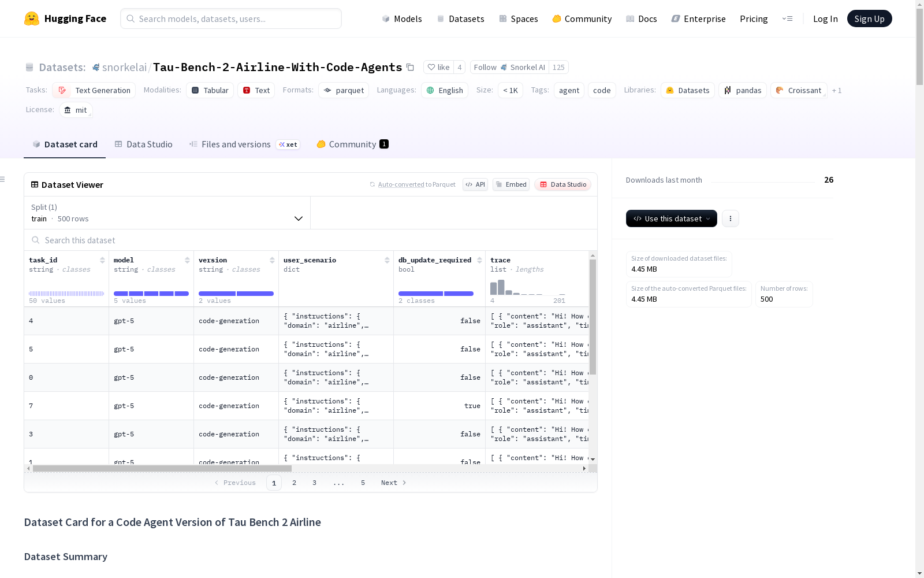Select the Text modality tag
This screenshot has height=578, width=924.
click(256, 90)
